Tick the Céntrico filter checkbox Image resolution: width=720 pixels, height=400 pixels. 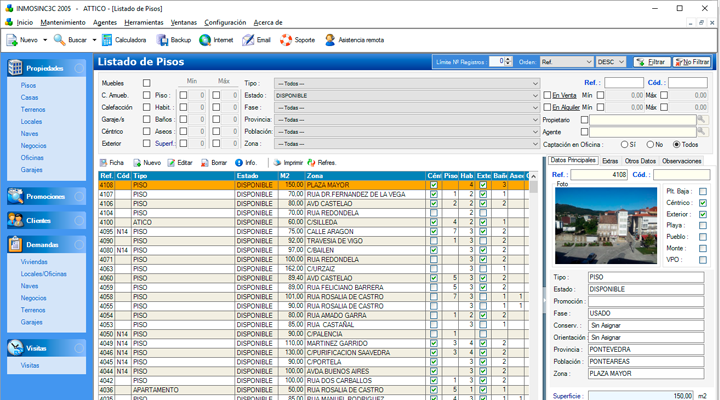(146, 131)
